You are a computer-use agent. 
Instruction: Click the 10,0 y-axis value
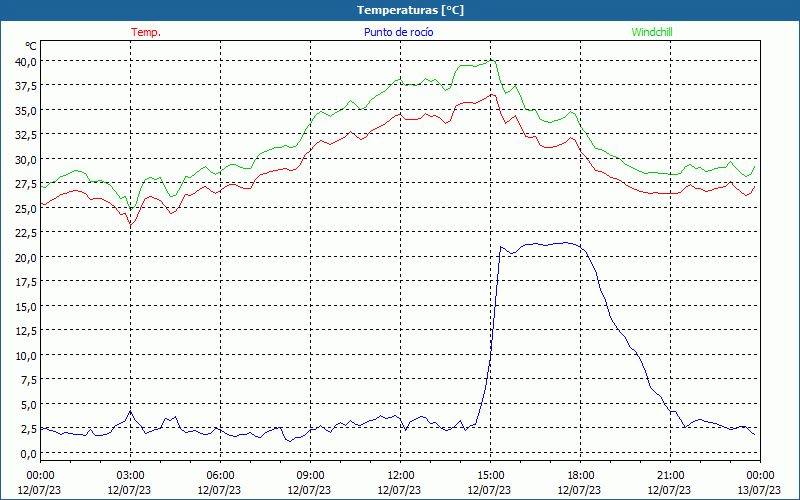click(27, 355)
